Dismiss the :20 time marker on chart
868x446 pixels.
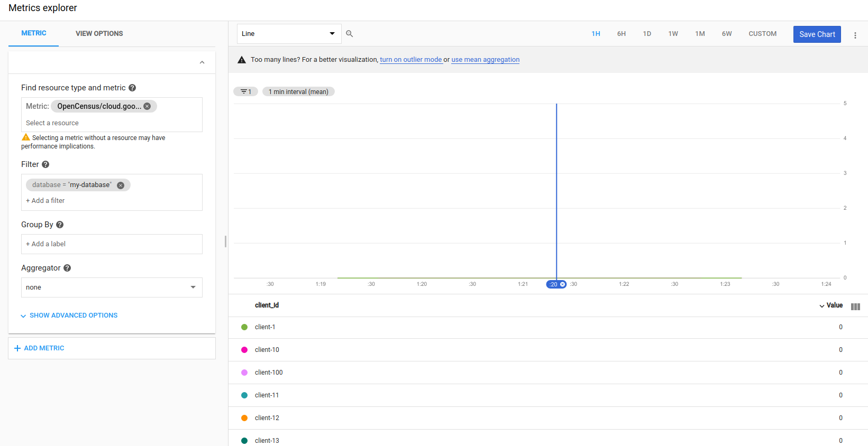point(563,284)
